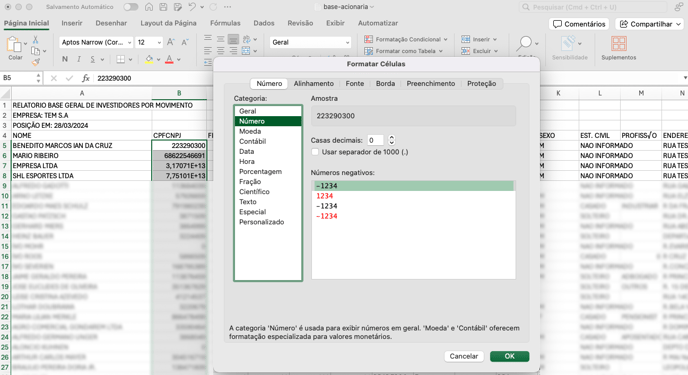
Task: Click the Align Bottom icon
Action: click(x=233, y=39)
